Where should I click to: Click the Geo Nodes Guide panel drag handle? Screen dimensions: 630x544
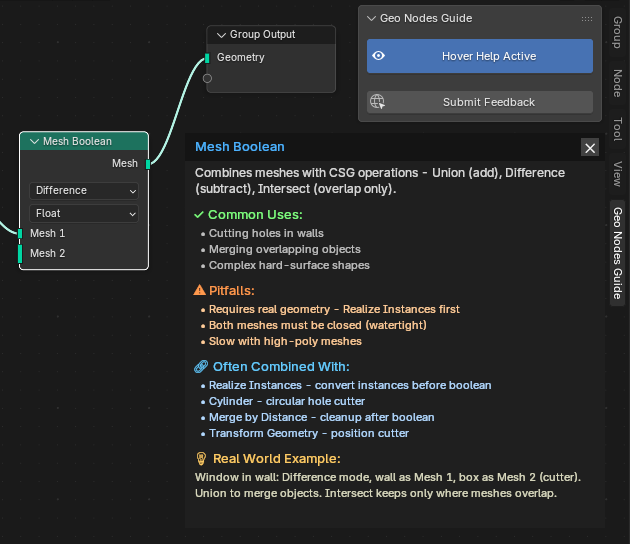[586, 18]
